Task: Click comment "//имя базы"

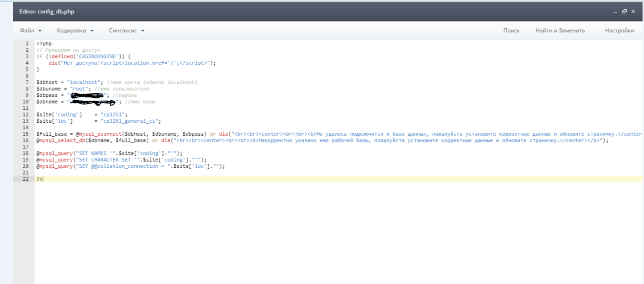Action: (140, 102)
